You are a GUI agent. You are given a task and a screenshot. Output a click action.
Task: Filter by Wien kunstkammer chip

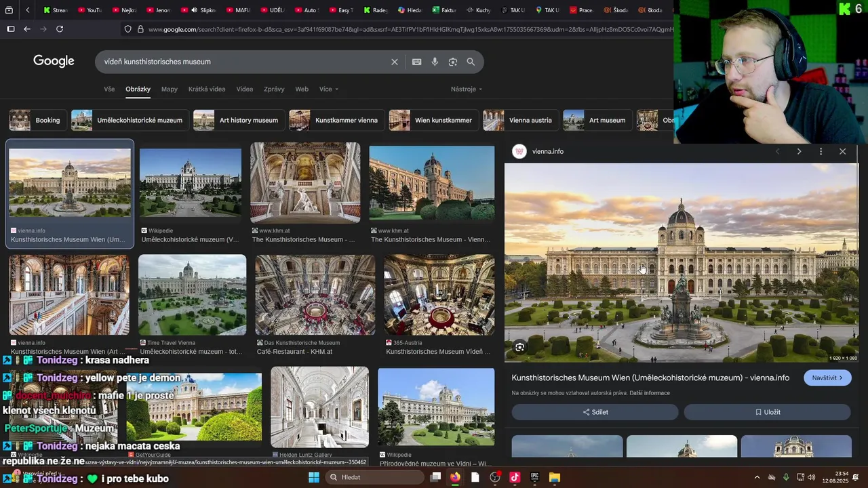tap(433, 121)
